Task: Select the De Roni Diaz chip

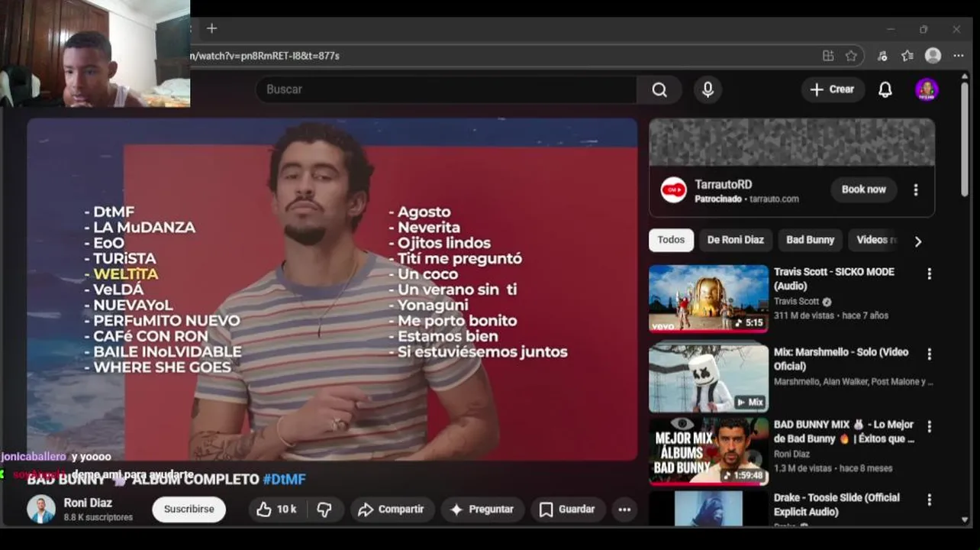Action: [x=735, y=240]
